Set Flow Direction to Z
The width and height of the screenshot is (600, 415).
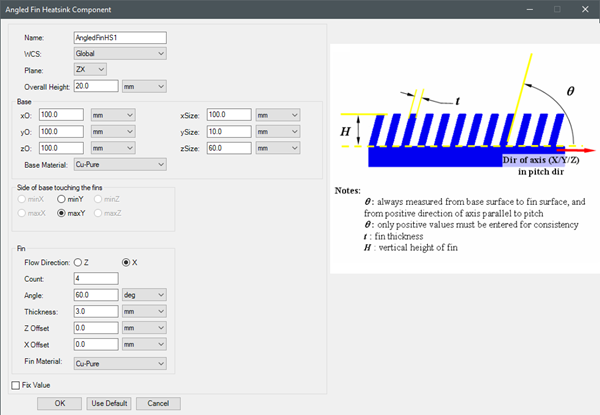[x=78, y=262]
